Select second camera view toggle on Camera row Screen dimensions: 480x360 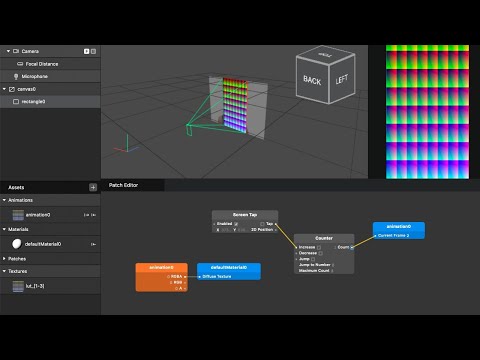coord(93,51)
